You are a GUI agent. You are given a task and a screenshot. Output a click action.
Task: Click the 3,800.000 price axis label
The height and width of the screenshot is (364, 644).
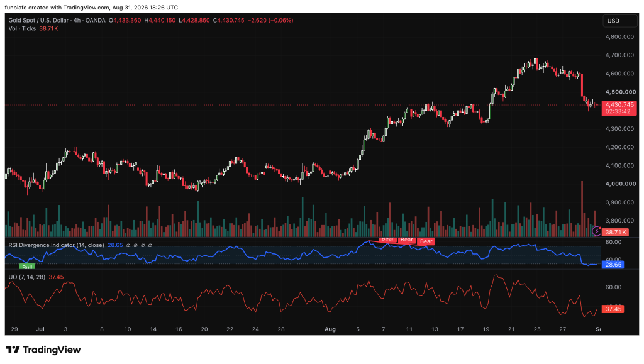click(x=619, y=221)
